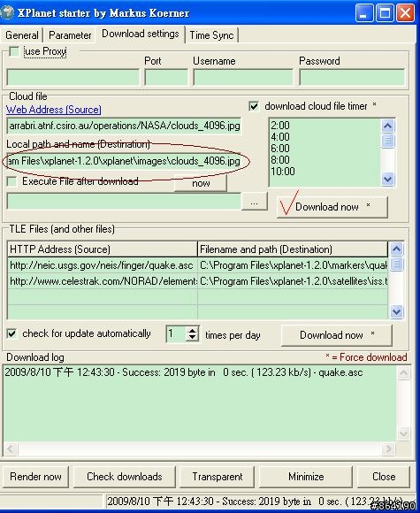Select the satellites\iss destination cell
Screen dimensions: 420x513
[293, 281]
